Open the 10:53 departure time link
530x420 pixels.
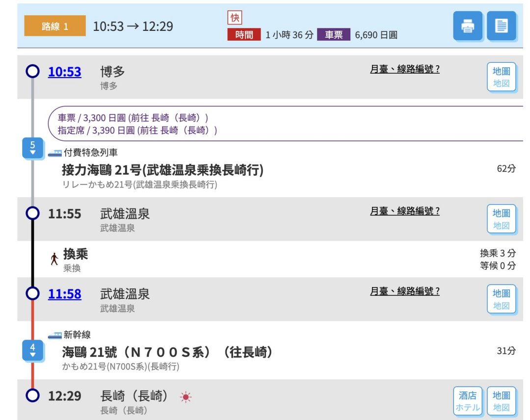(65, 72)
